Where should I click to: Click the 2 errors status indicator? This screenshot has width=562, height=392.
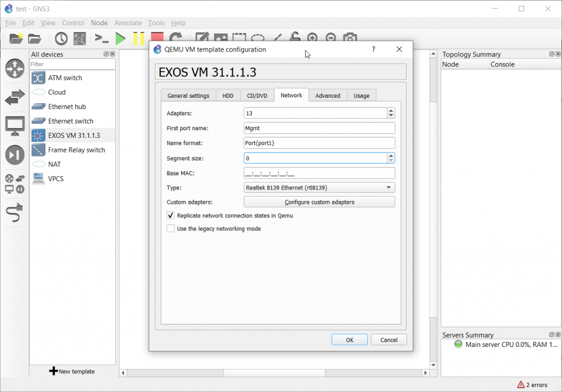pyautogui.click(x=532, y=385)
